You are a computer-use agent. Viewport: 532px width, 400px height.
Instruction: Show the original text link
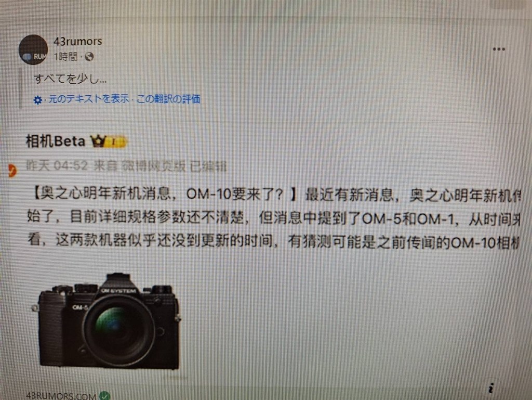(89, 99)
